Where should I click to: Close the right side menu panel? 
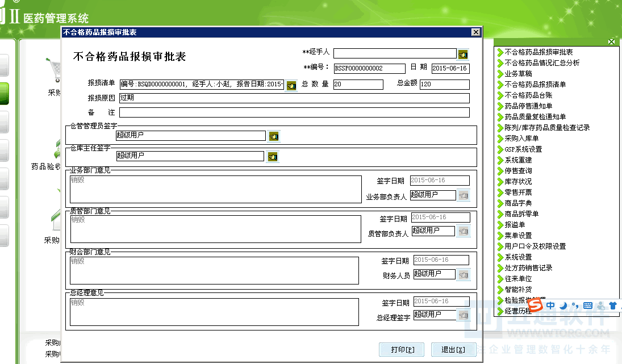coord(611,41)
